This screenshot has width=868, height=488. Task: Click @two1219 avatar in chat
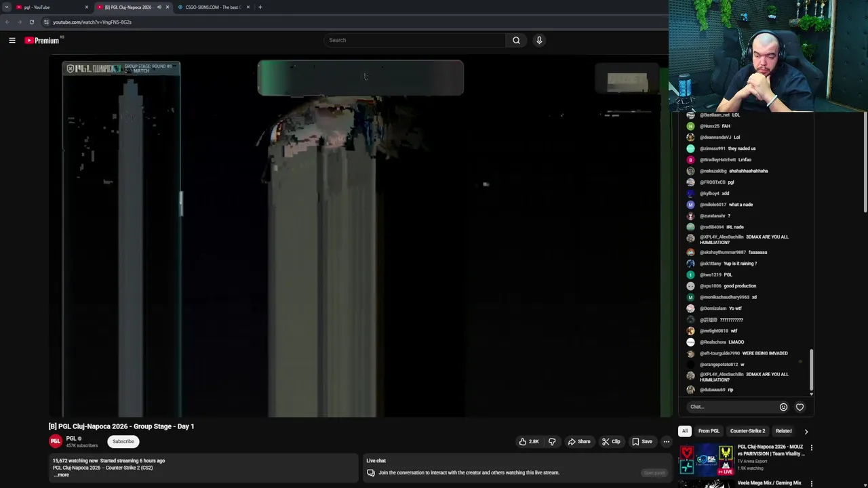(x=690, y=274)
